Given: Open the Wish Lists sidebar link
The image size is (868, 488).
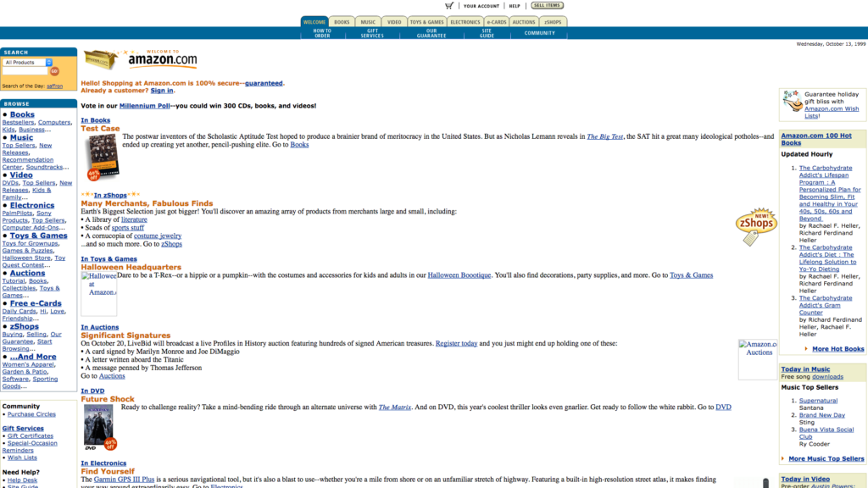Looking at the screenshot, I should pos(22,457).
